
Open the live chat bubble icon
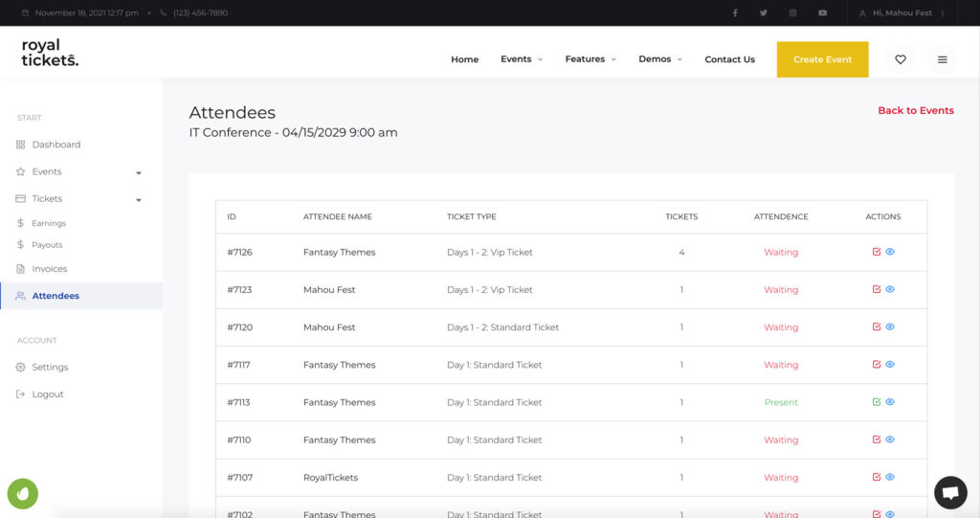(x=950, y=492)
